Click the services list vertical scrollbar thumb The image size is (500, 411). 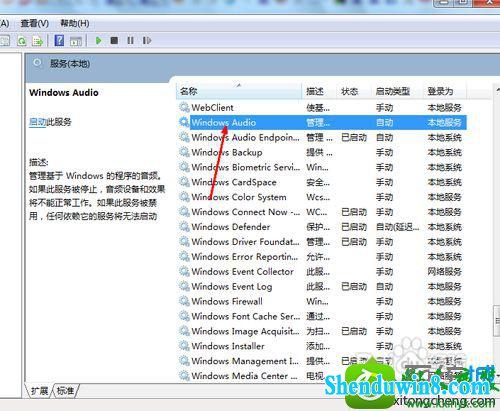point(497,321)
